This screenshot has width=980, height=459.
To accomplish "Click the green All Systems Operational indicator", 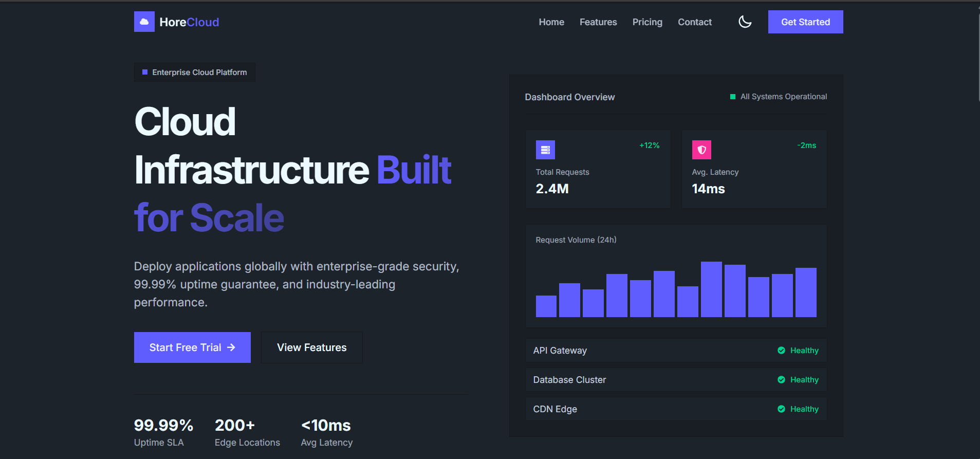I will [733, 97].
